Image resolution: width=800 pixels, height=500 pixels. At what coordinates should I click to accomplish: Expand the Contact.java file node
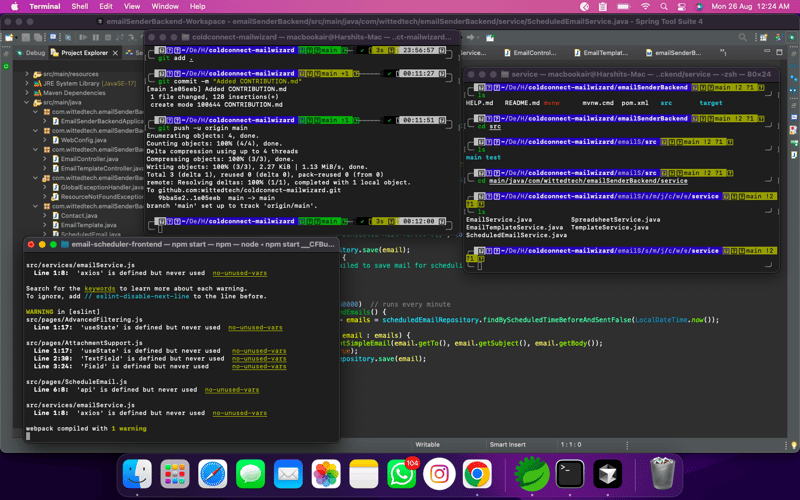pyautogui.click(x=45, y=215)
